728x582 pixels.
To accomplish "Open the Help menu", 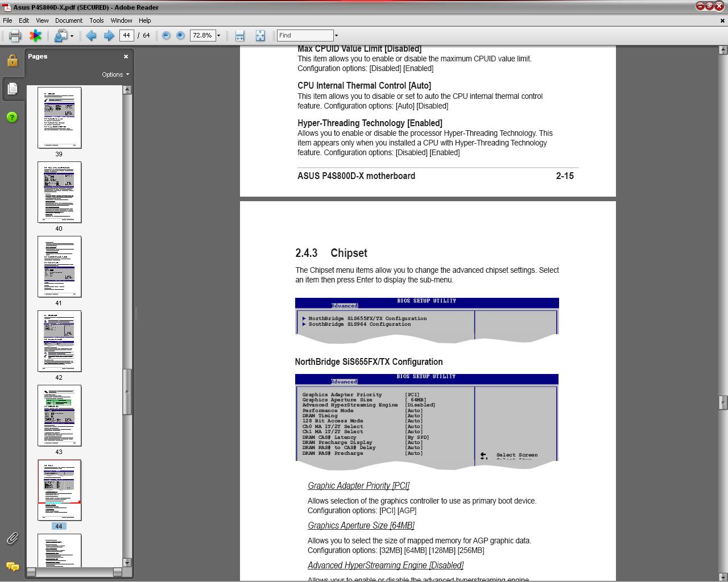I will point(144,20).
